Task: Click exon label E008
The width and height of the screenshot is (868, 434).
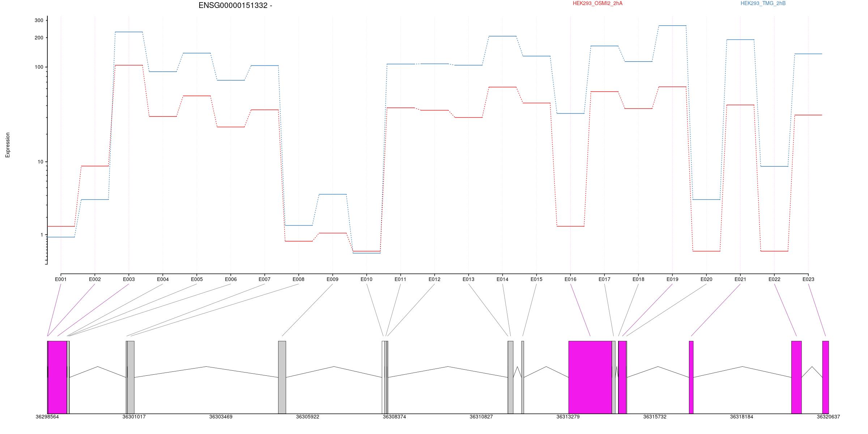Action: click(298, 279)
